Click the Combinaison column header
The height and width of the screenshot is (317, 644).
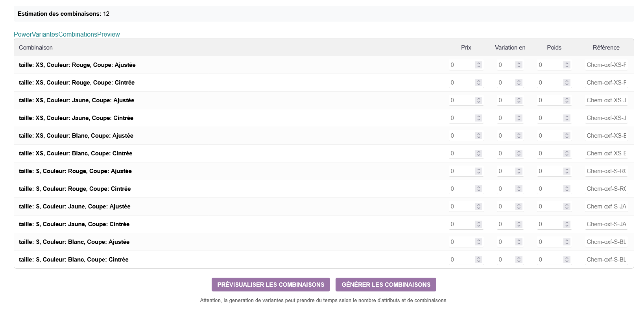tap(36, 48)
